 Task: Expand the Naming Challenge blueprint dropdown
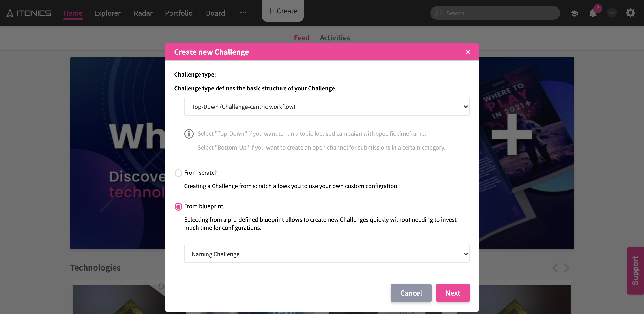point(326,254)
